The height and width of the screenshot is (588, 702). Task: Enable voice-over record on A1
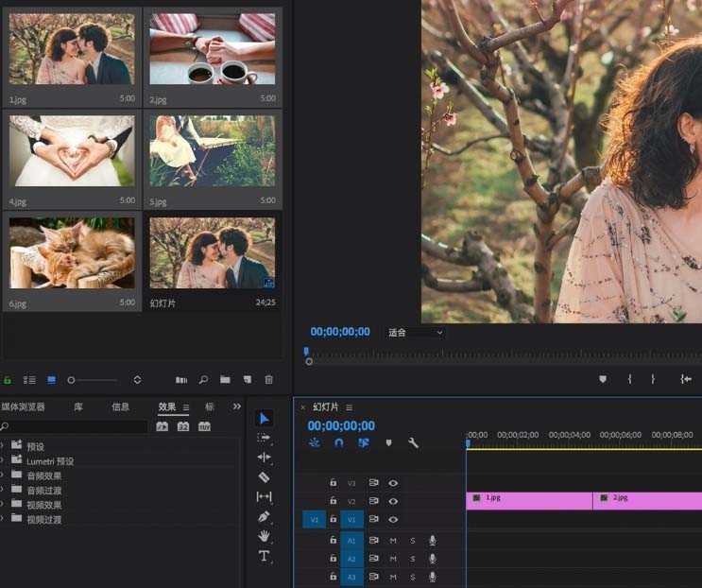pyautogui.click(x=433, y=541)
